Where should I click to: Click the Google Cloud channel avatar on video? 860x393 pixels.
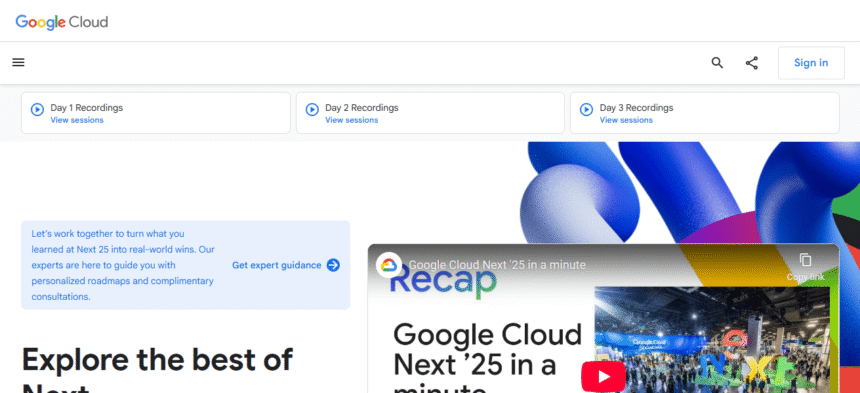(389, 265)
